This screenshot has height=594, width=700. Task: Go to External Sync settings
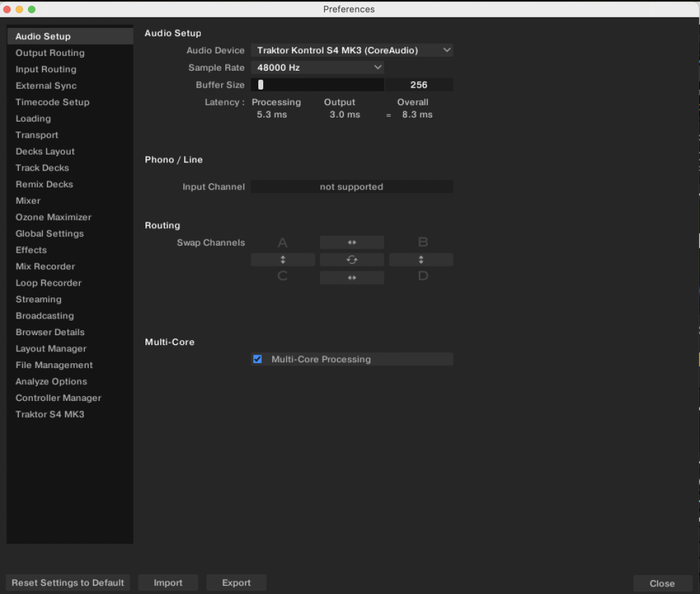[x=70, y=85]
